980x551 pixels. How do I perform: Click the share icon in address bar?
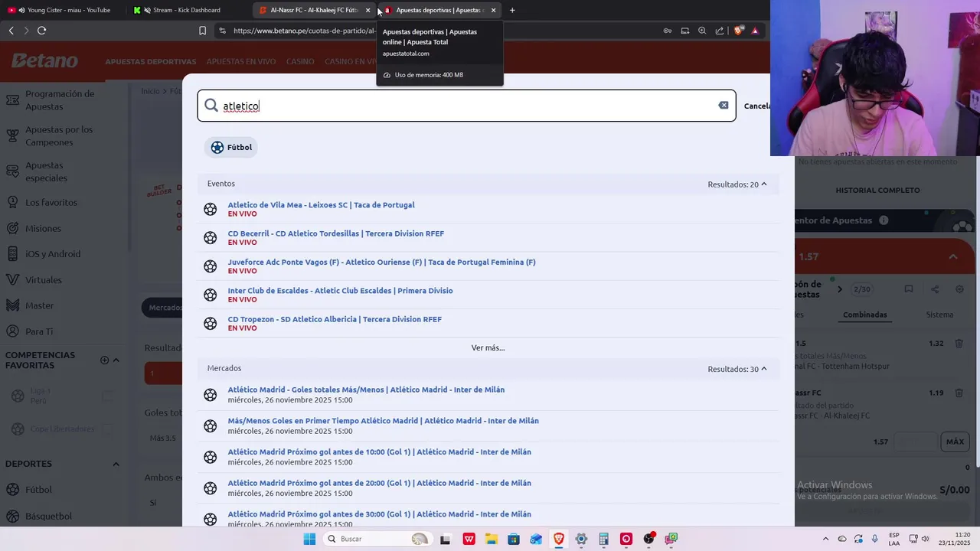click(x=720, y=31)
